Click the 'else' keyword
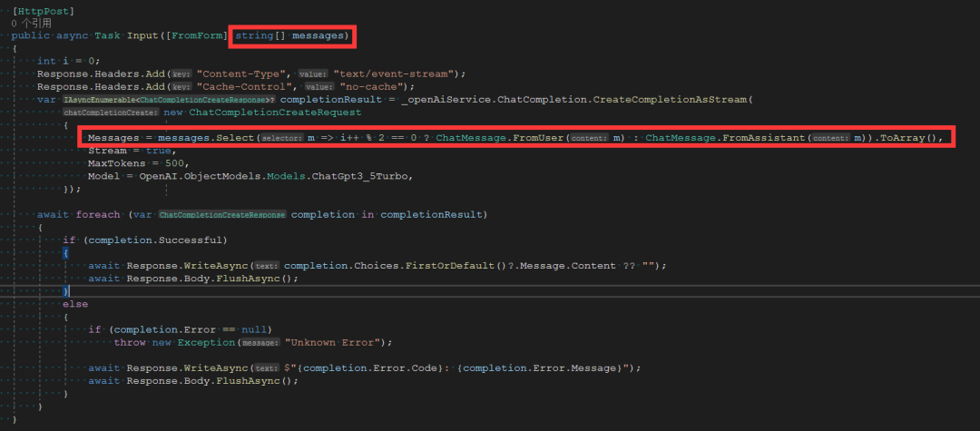The width and height of the screenshot is (980, 431). tap(75, 304)
